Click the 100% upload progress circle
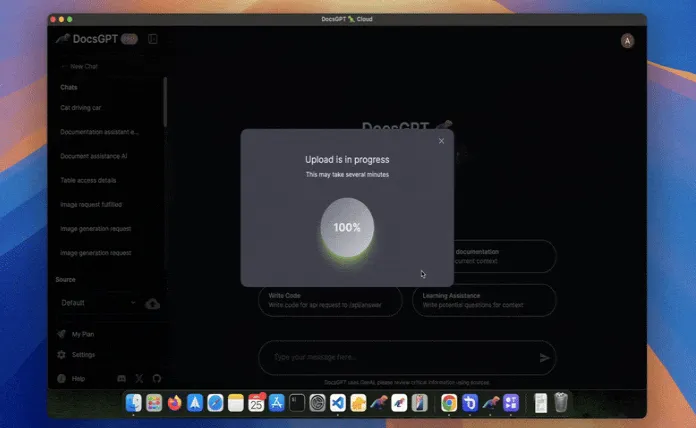The image size is (696, 428). point(347,228)
